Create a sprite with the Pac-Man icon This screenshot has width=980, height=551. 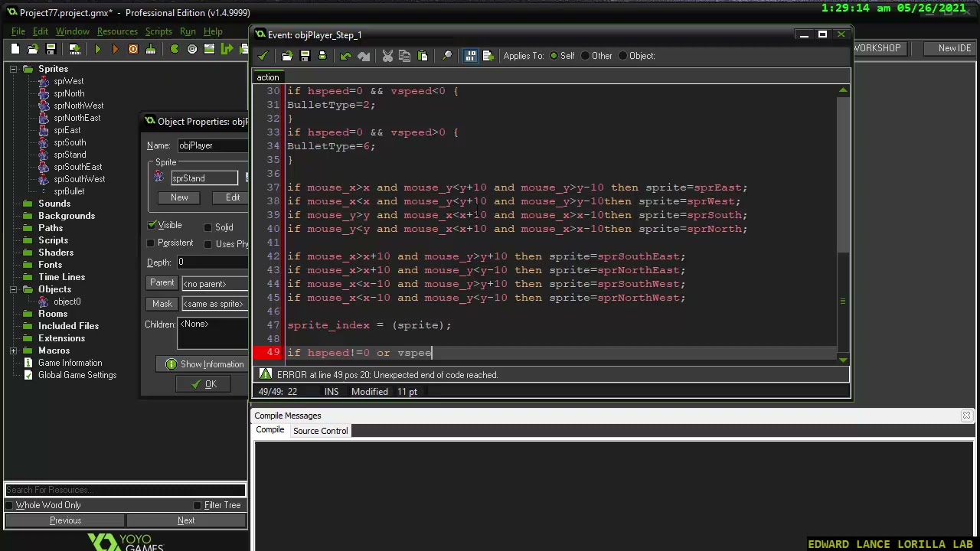(175, 49)
